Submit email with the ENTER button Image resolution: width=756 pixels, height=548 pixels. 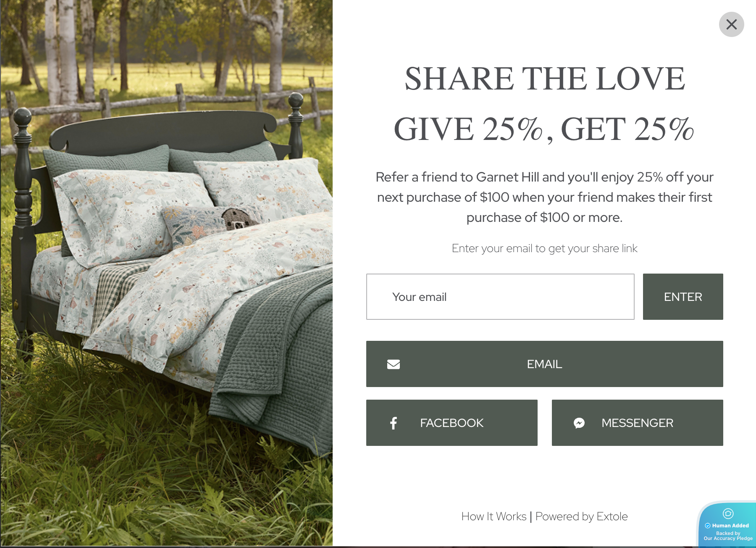pos(683,297)
